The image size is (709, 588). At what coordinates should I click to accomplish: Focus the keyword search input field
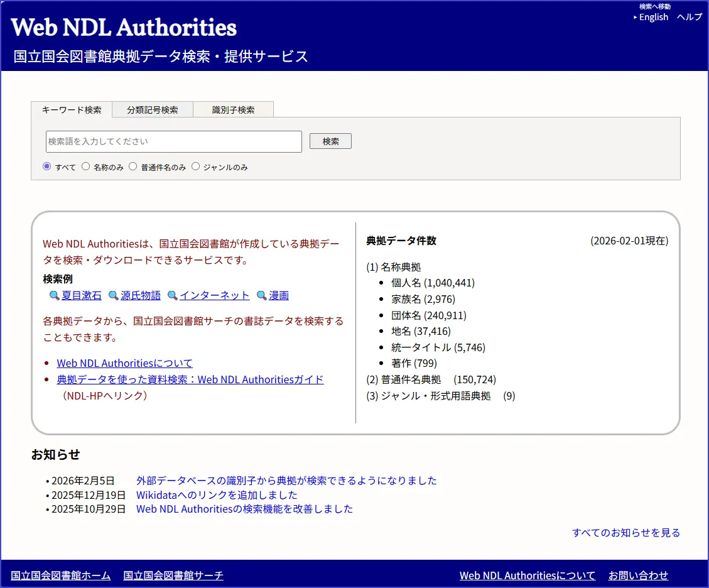click(x=174, y=141)
